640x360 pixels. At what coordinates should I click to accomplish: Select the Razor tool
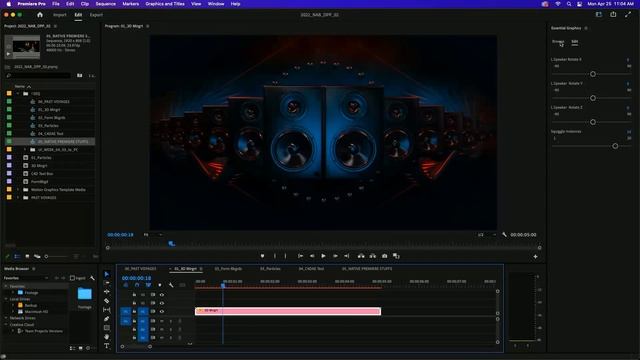pyautogui.click(x=107, y=301)
